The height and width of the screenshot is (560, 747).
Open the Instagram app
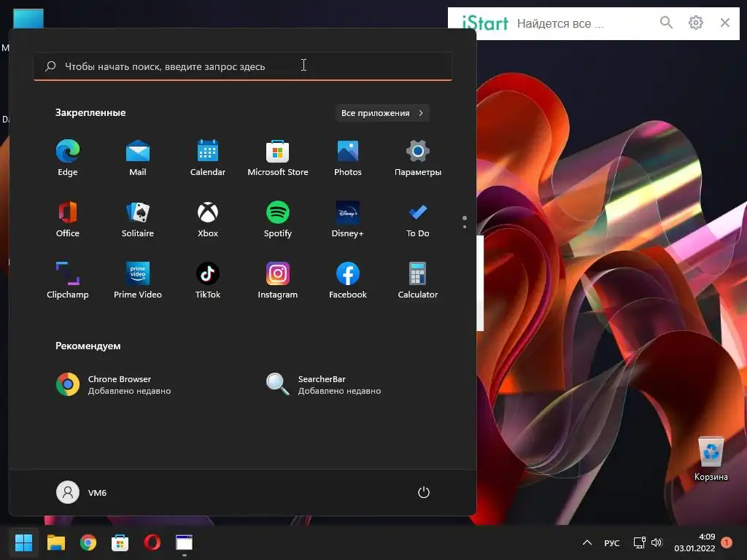278,280
